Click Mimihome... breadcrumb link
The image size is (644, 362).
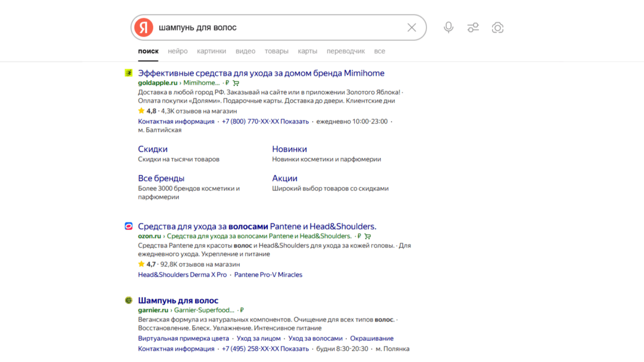pos(201,83)
